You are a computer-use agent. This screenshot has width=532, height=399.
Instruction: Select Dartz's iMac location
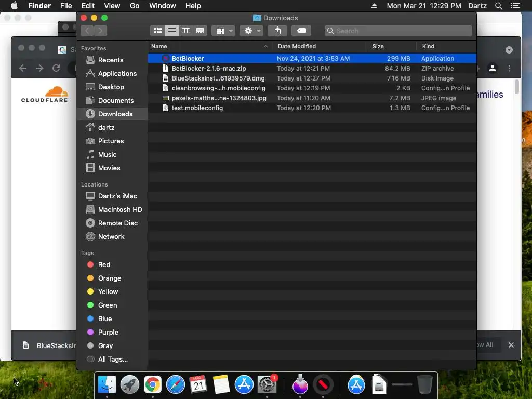click(112, 196)
